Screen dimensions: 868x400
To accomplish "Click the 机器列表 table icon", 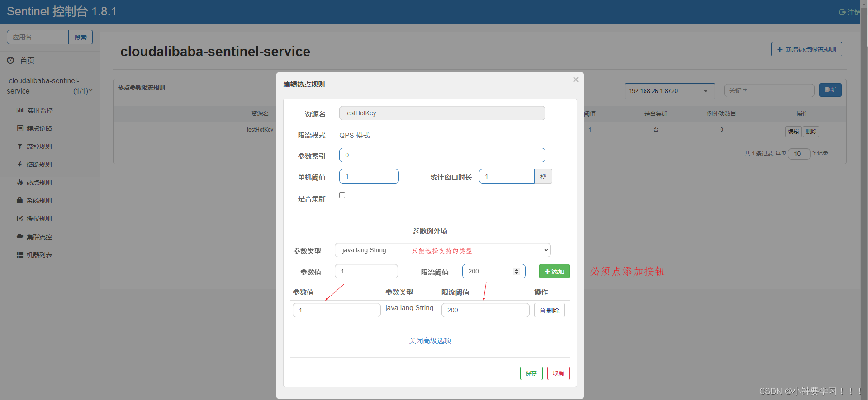I will [20, 254].
